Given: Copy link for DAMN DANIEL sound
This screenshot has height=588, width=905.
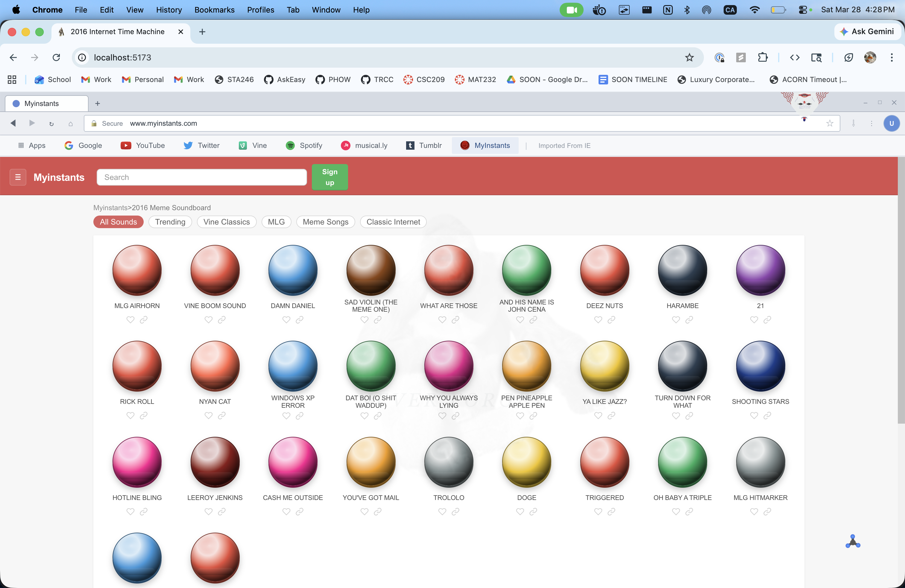Looking at the screenshot, I should pos(300,319).
